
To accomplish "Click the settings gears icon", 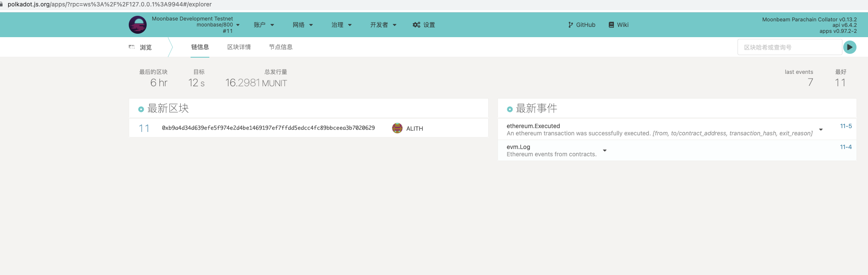I will [x=417, y=25].
